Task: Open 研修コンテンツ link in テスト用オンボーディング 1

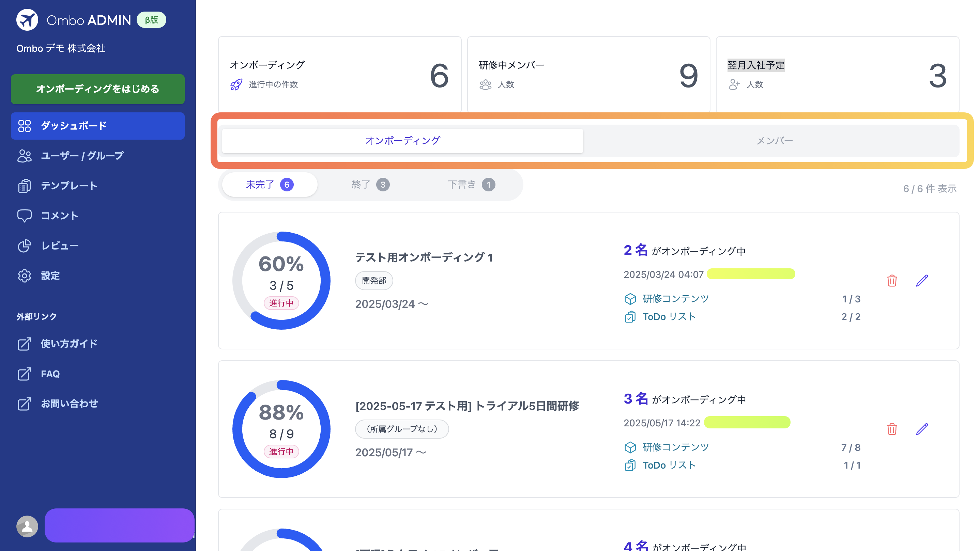Action: [675, 299]
